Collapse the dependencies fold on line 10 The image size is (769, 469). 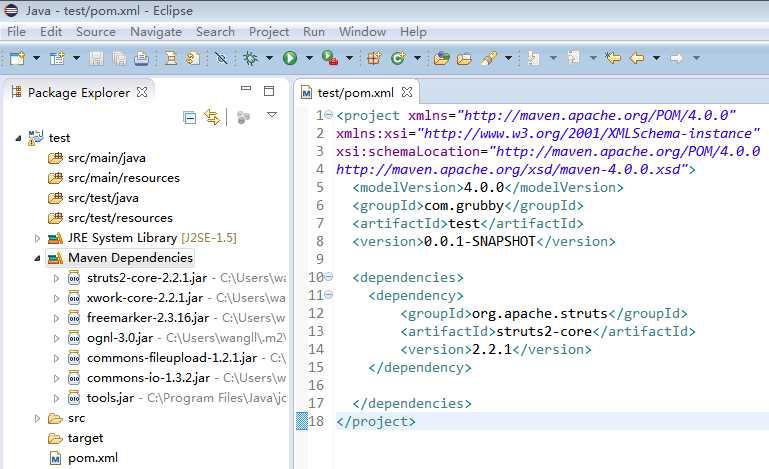tap(329, 277)
